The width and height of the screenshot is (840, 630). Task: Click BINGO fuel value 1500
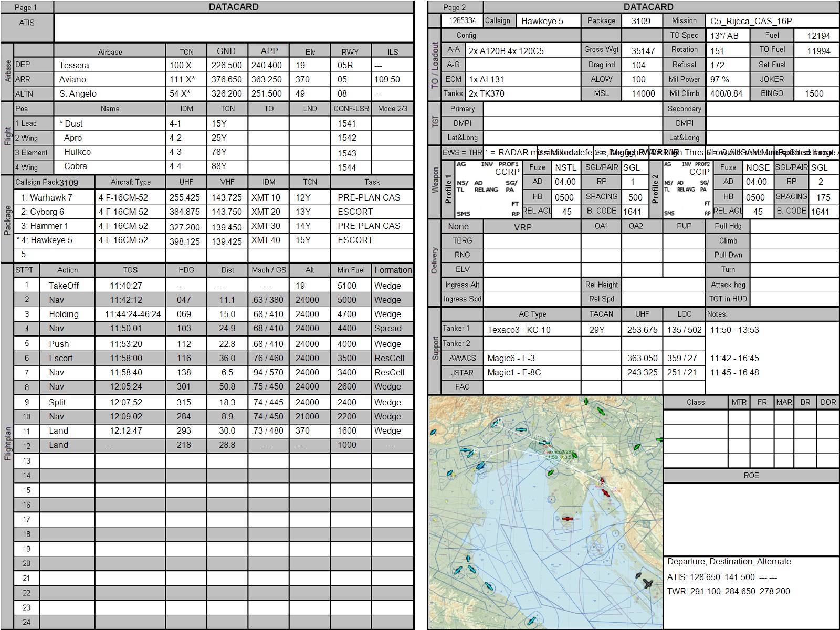814,93
